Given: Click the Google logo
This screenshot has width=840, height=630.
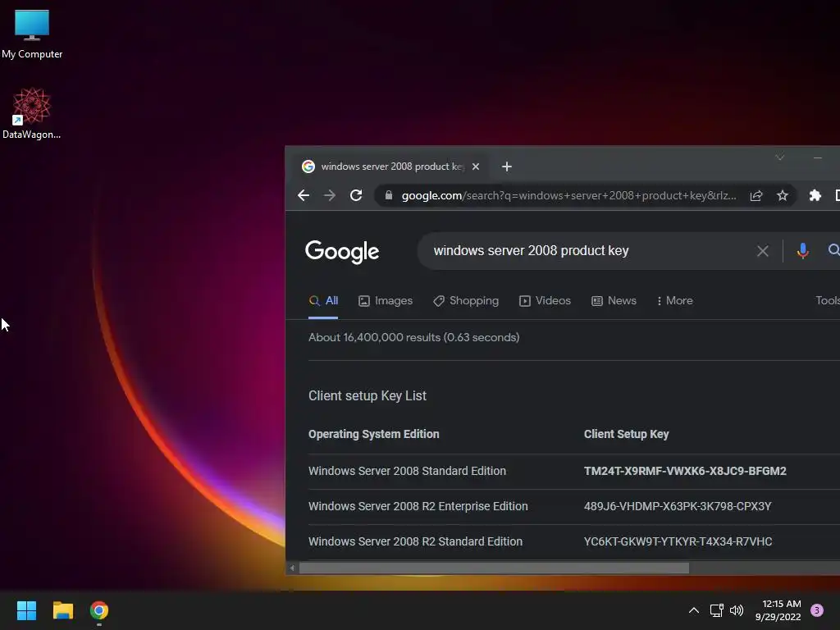Looking at the screenshot, I should coord(342,251).
